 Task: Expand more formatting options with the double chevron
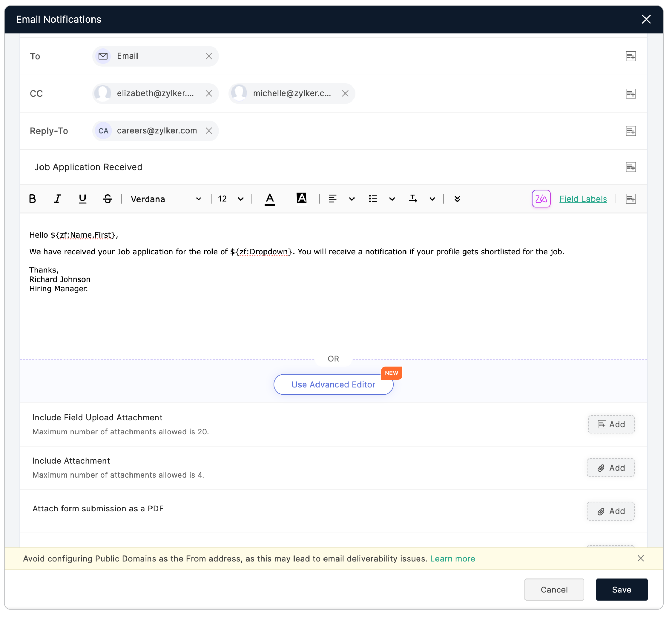tap(457, 199)
